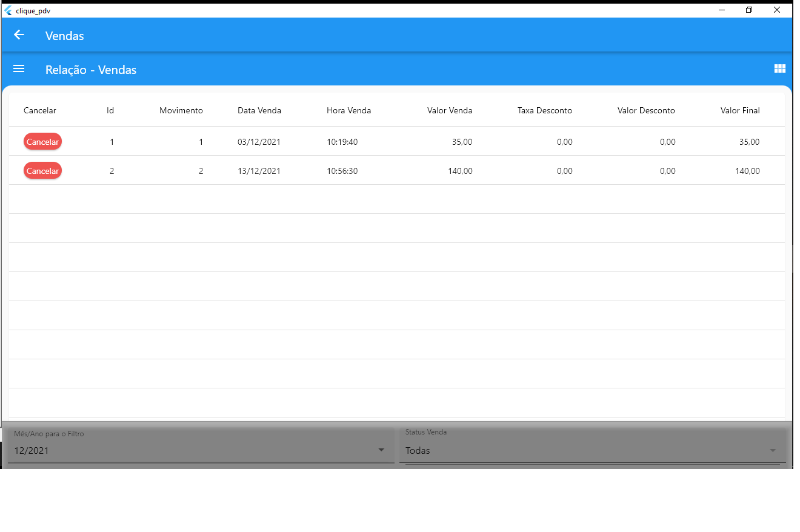800x532 pixels.
Task: Cancel the sale with Id 2
Action: click(x=42, y=171)
